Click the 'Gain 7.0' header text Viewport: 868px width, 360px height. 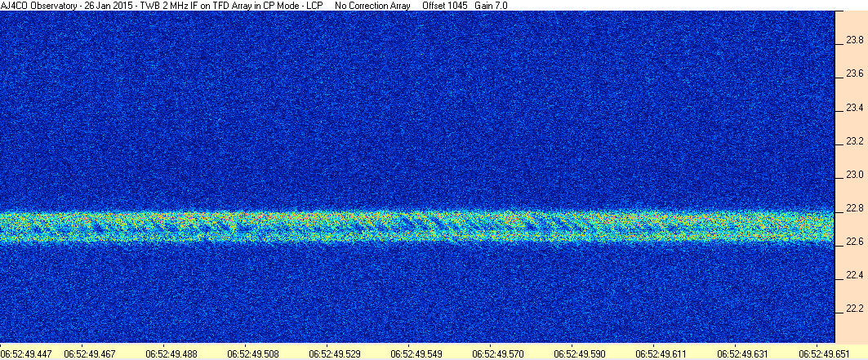(x=491, y=6)
